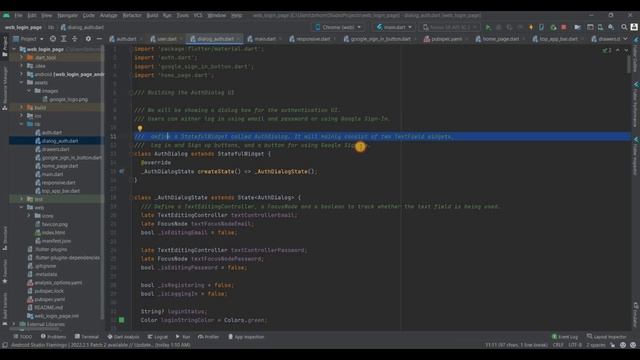The image size is (640, 360).
Task: Run the app with the green play button
Action: (488, 27)
